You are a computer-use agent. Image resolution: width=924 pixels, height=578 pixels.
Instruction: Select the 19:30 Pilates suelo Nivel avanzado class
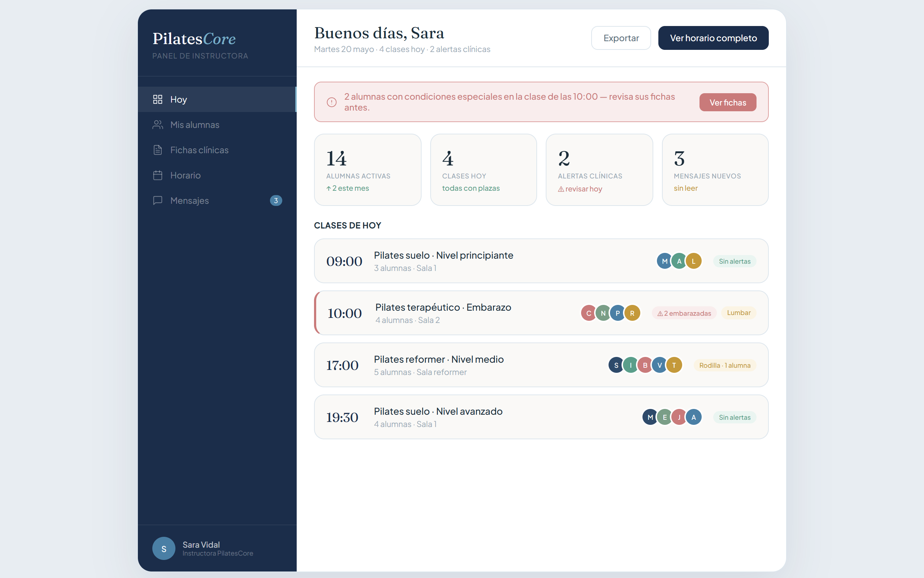(541, 417)
